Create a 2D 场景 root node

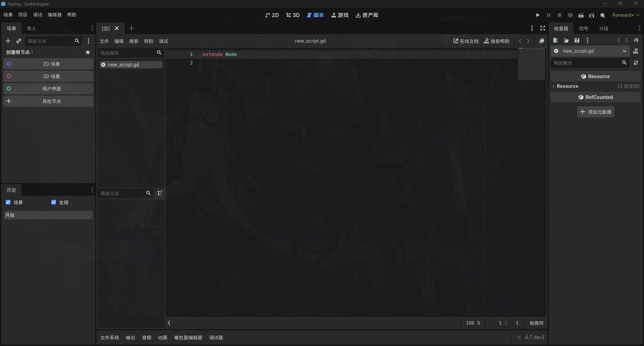48,64
